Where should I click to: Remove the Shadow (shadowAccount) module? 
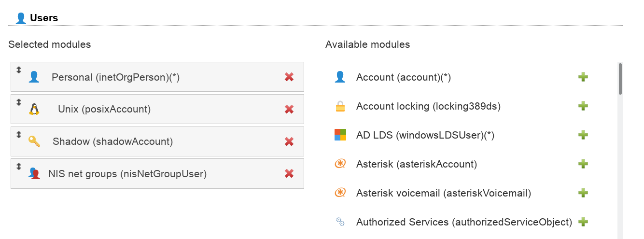pos(289,141)
